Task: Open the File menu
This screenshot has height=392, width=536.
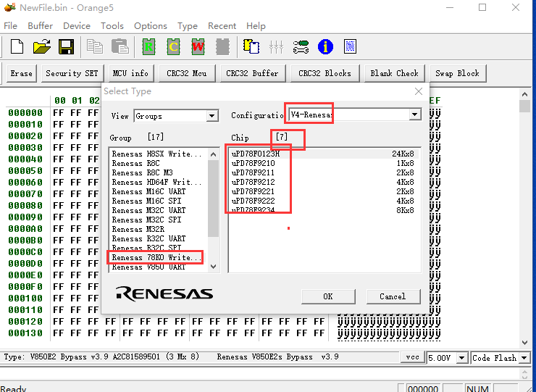Action: 10,26
